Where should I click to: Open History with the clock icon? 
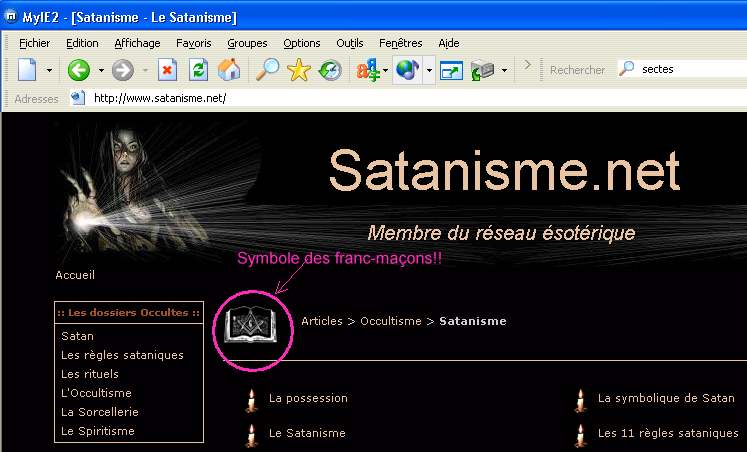(330, 70)
